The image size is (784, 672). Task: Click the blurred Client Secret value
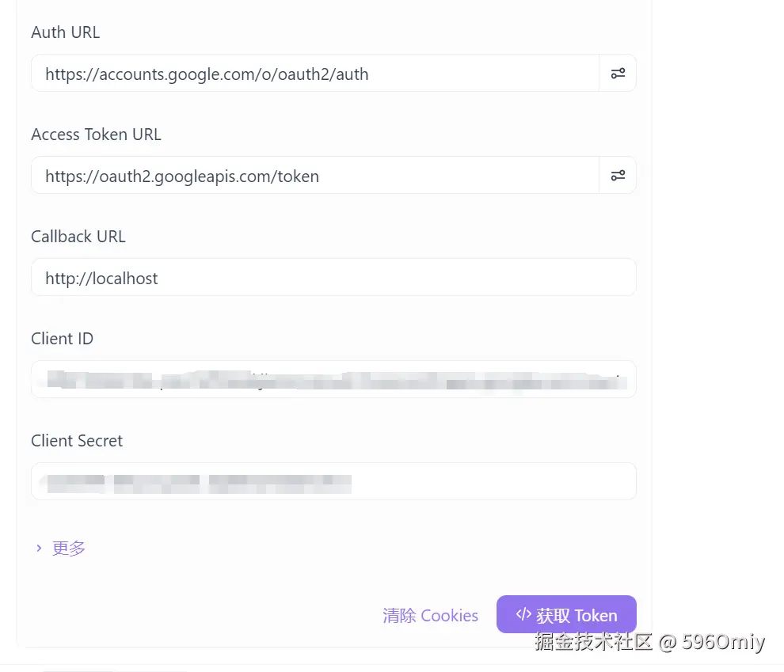(x=198, y=481)
